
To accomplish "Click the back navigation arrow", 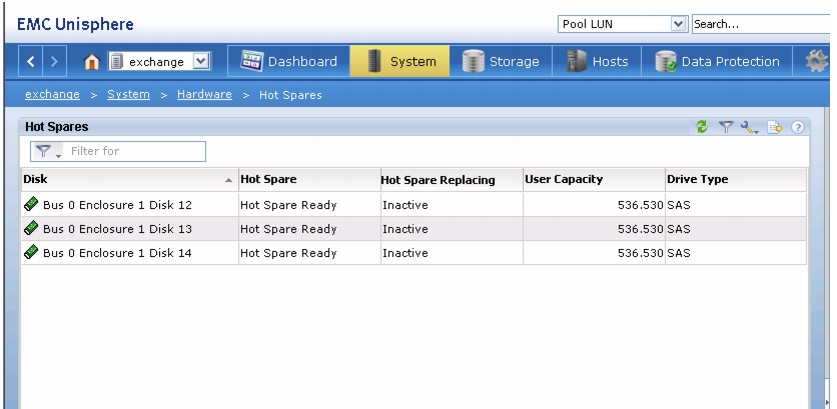I will pyautogui.click(x=30, y=62).
